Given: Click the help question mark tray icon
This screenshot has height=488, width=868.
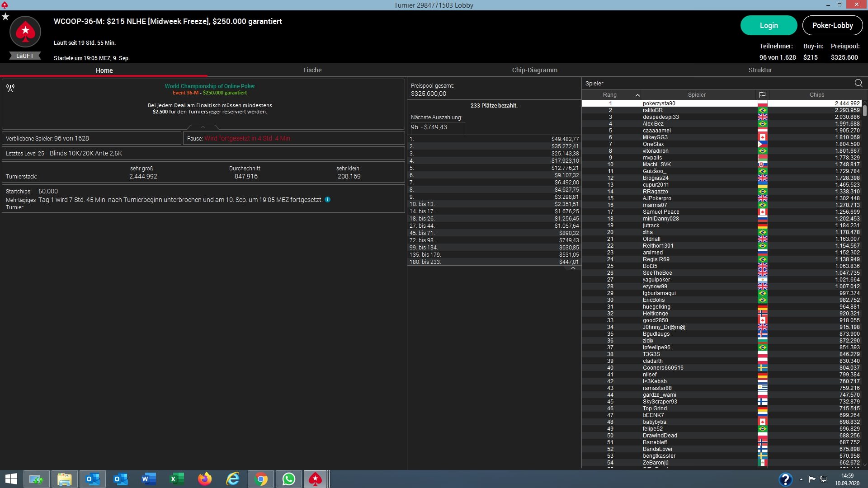Looking at the screenshot, I should coord(785,479).
